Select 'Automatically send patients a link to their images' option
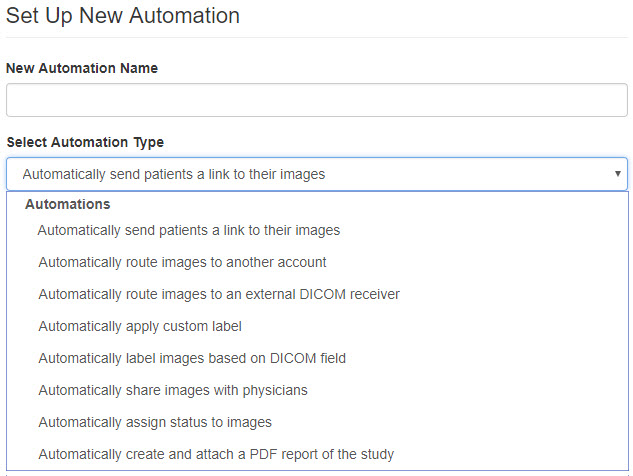Image resolution: width=633 pixels, height=476 pixels. point(189,230)
